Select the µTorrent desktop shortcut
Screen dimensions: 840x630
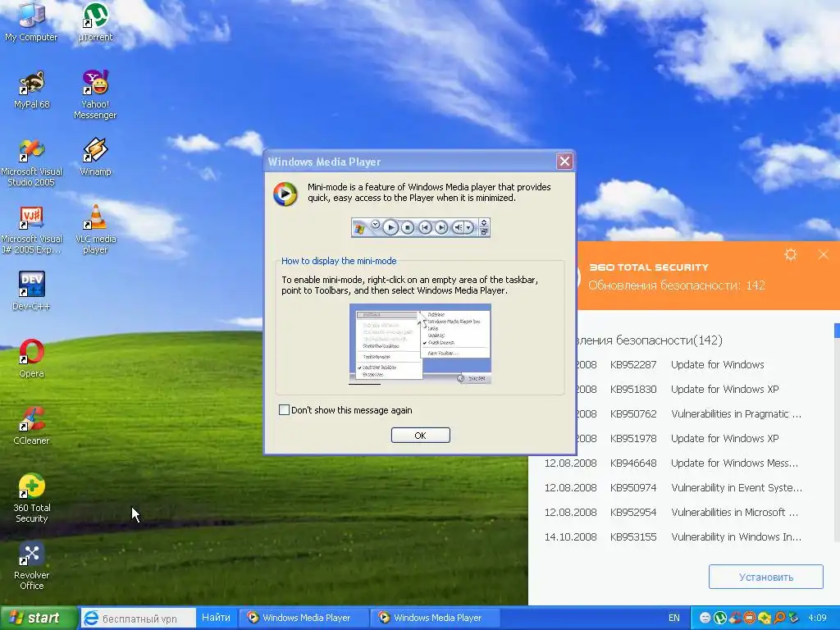[x=95, y=22]
